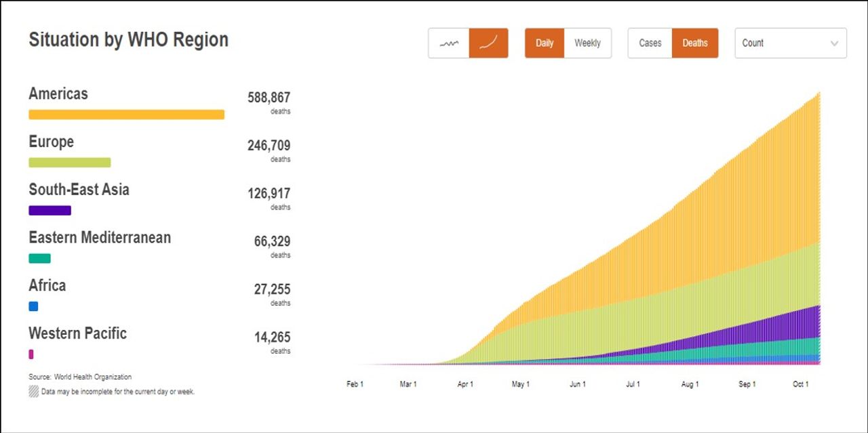Select the South-East Asia region label

pyautogui.click(x=79, y=190)
